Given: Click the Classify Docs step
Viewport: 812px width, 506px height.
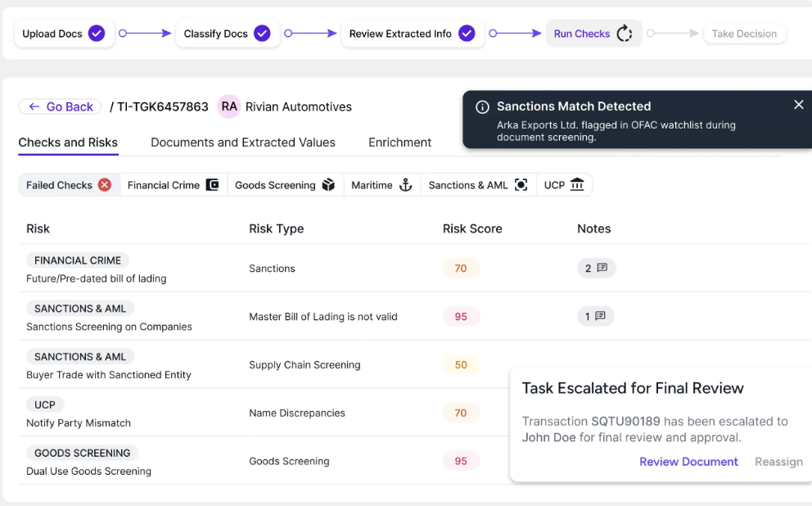Looking at the screenshot, I should [x=227, y=34].
